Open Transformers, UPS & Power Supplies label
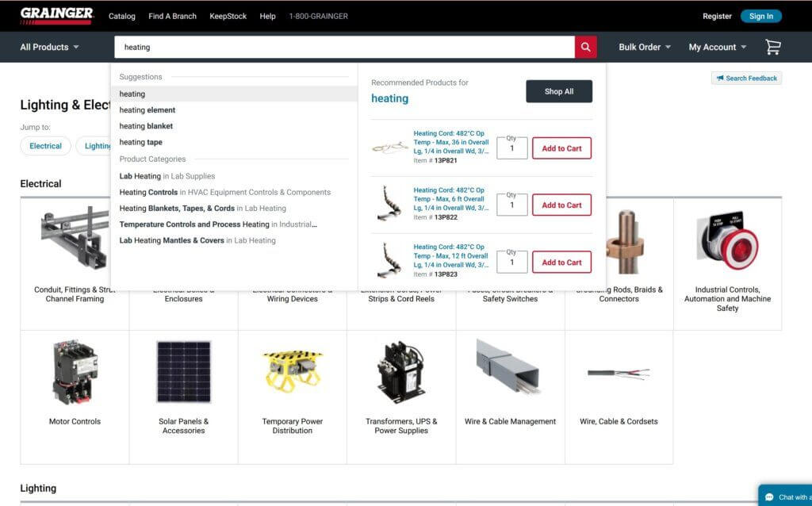Image resolution: width=812 pixels, height=506 pixels. point(401,426)
